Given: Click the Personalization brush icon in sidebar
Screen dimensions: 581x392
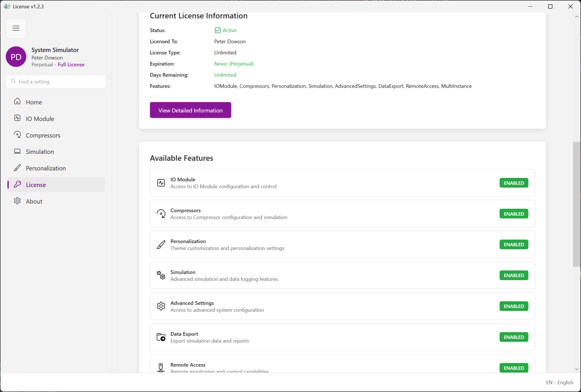Looking at the screenshot, I should click(17, 168).
